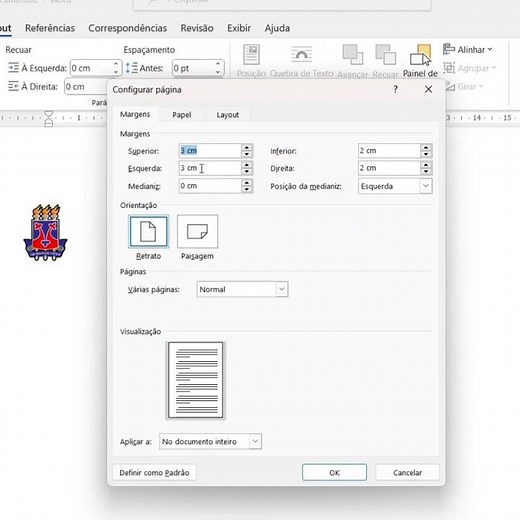
Task: Click the Posição ribbon icon
Action: 251,55
